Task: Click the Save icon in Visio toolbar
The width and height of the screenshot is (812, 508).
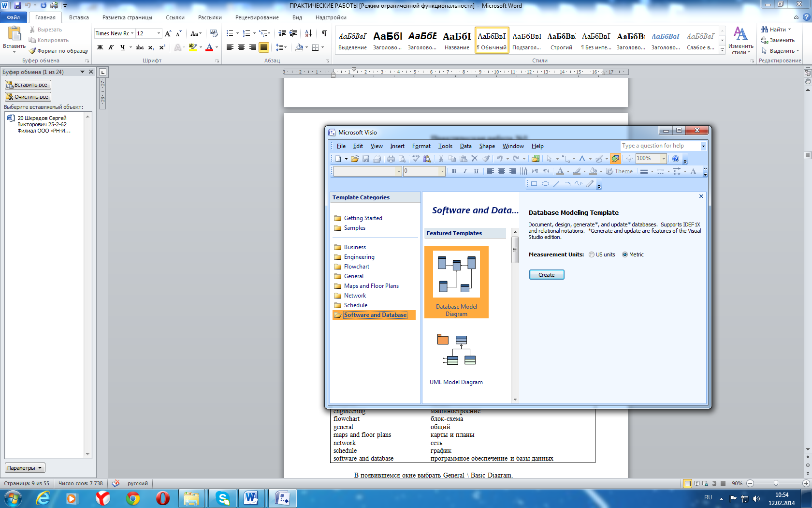Action: click(x=366, y=159)
